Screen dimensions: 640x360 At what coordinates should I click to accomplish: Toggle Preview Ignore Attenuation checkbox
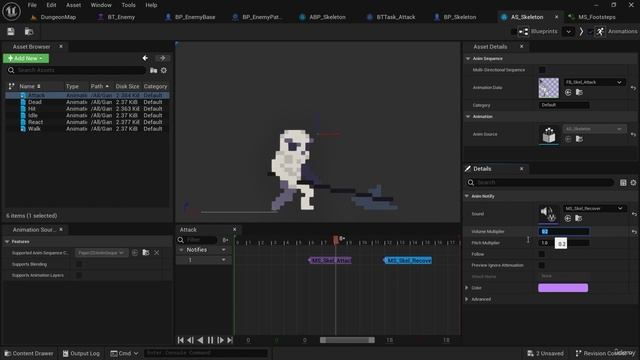tap(542, 265)
